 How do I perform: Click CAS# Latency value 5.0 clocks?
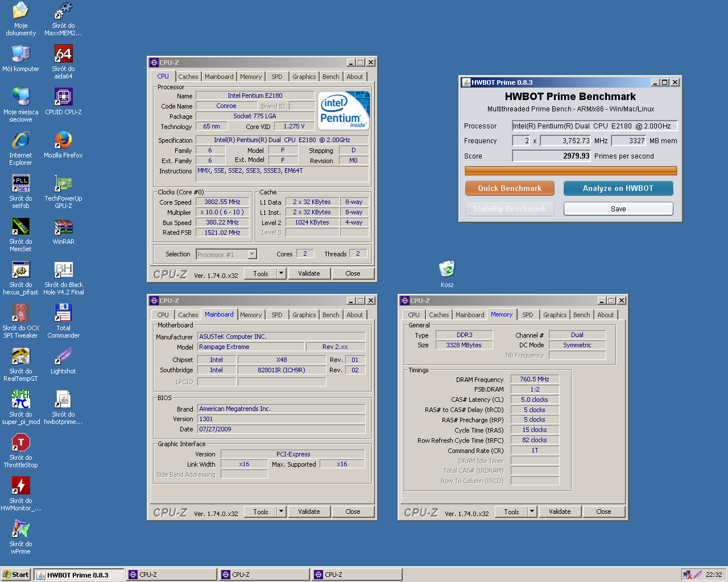point(535,400)
